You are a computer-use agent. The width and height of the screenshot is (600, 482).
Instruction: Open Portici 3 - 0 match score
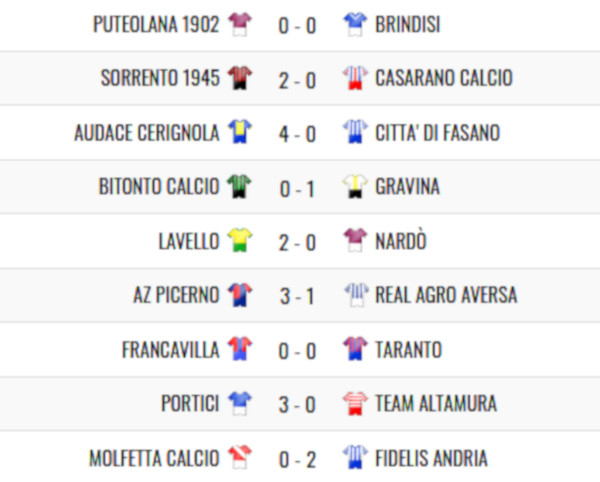pos(297,405)
